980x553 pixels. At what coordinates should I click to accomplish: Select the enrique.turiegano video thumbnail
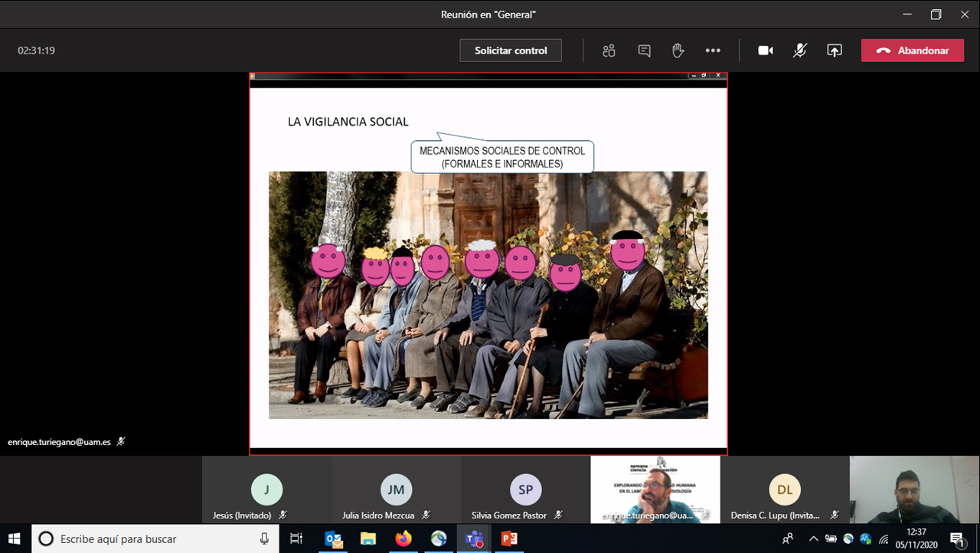[x=655, y=490]
